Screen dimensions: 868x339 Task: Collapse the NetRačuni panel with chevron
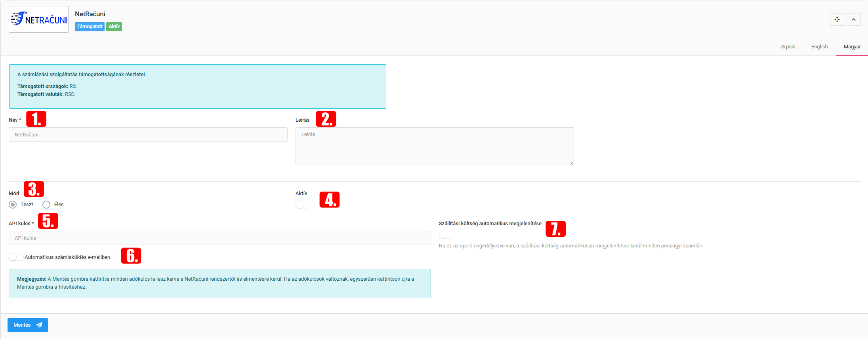[853, 19]
